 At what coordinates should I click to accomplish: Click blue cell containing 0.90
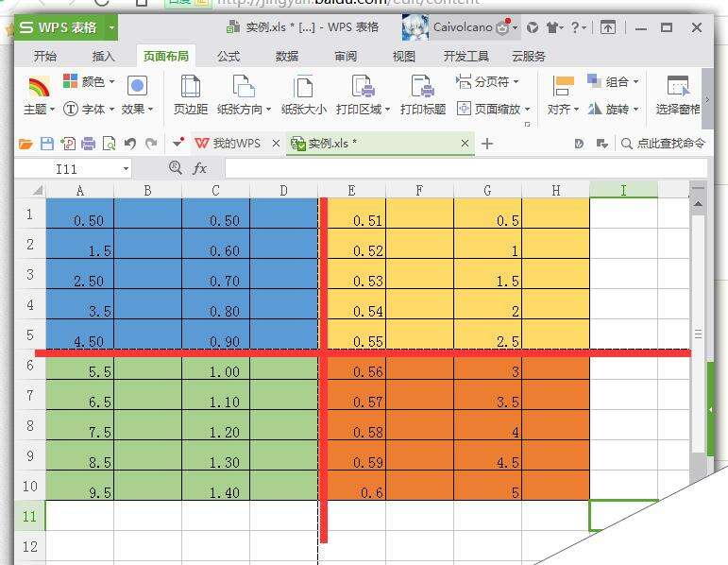tap(216, 334)
